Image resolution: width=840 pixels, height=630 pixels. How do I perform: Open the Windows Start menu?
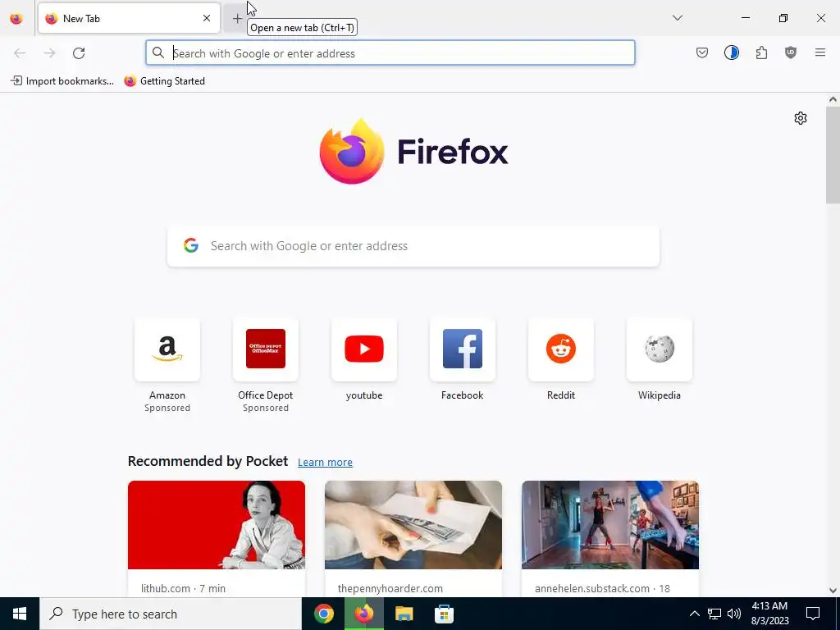20,614
